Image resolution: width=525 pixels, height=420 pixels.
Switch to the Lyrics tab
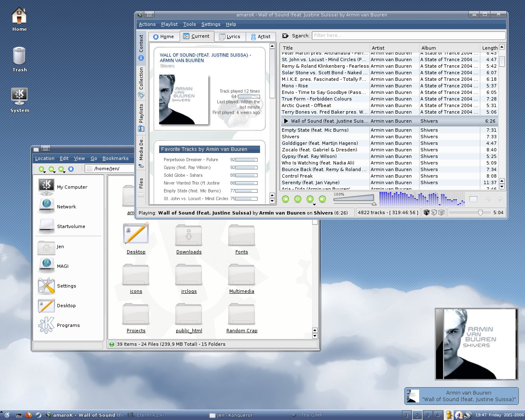point(230,37)
